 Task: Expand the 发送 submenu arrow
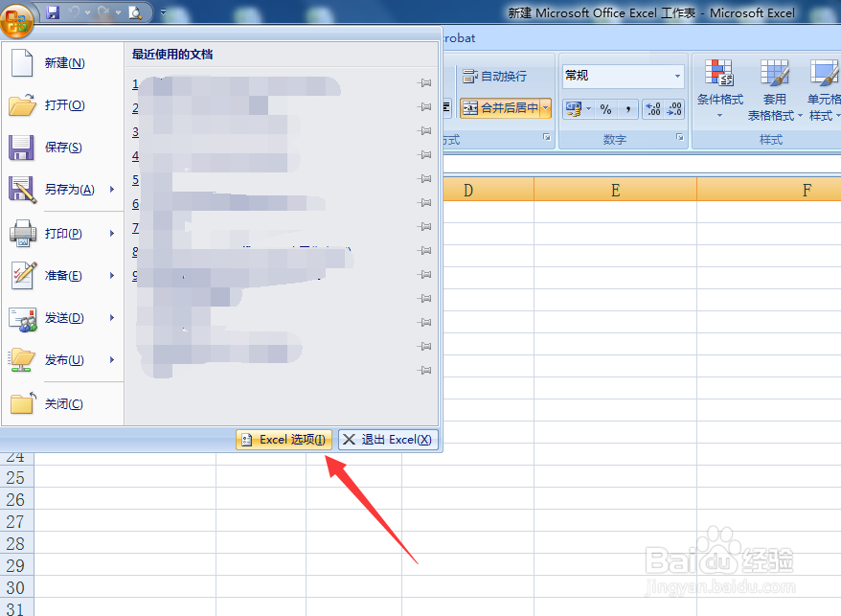[112, 318]
